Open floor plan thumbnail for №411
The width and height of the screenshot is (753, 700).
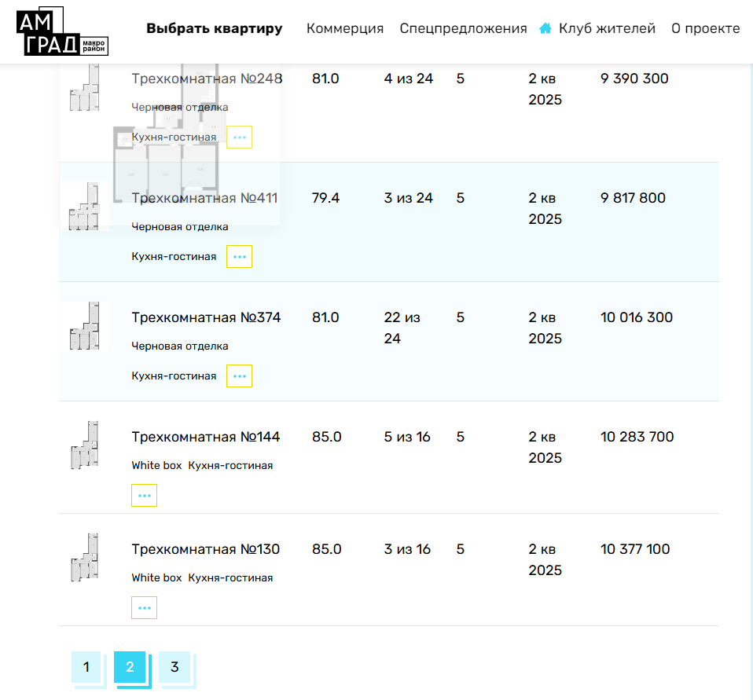pos(85,207)
